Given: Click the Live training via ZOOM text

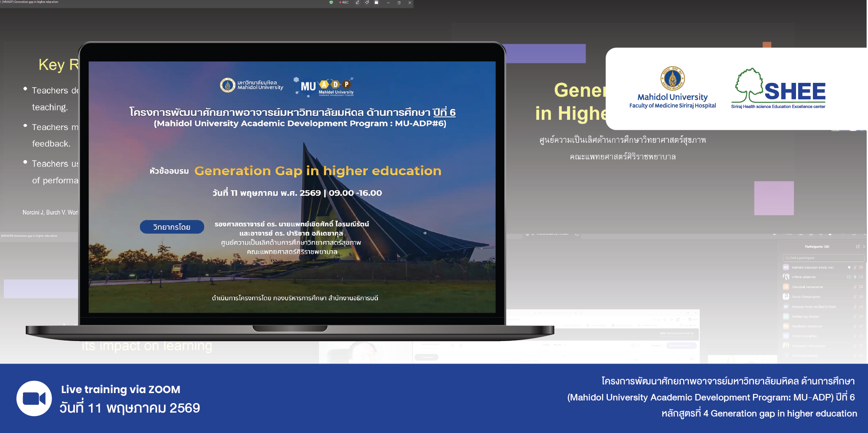Looking at the screenshot, I should 121,390.
